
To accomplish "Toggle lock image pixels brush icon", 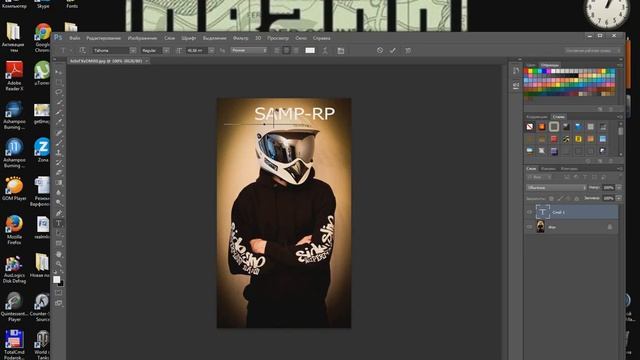I will [x=560, y=198].
